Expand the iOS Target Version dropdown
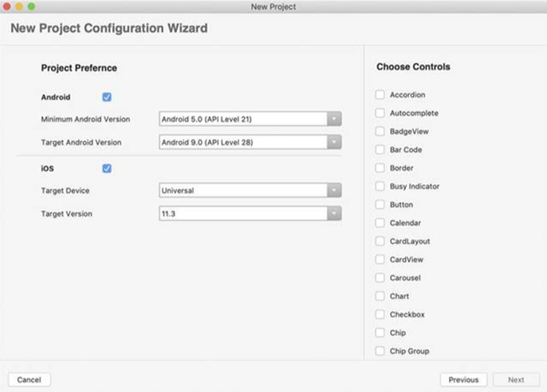The width and height of the screenshot is (547, 392). click(x=250, y=214)
